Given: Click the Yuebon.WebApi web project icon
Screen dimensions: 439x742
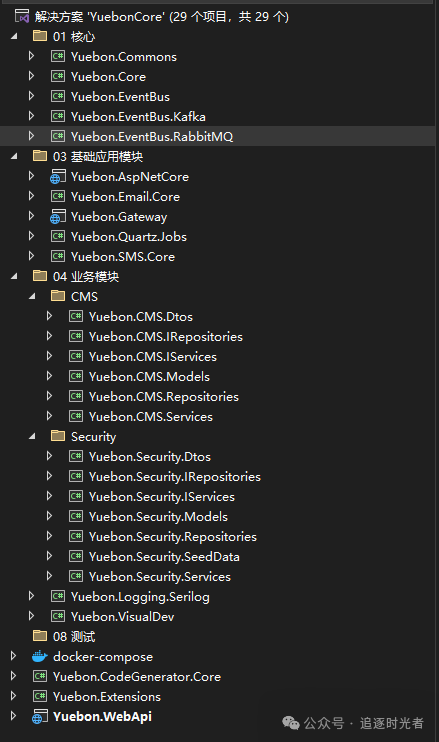Looking at the screenshot, I should pos(40,716).
